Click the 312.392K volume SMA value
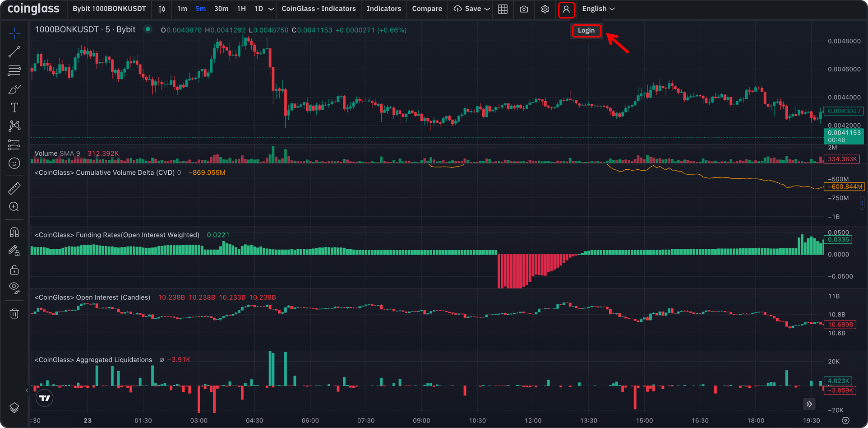 (103, 154)
